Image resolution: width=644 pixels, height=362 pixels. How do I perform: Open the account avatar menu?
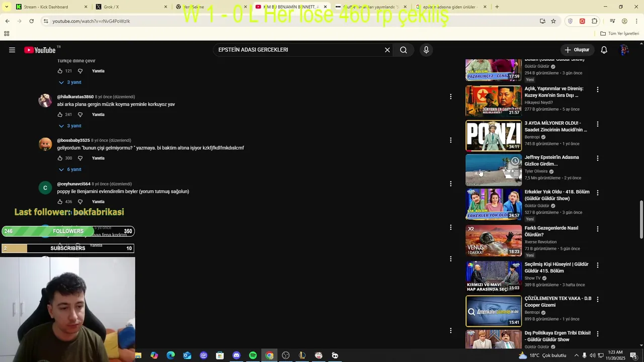(x=624, y=50)
